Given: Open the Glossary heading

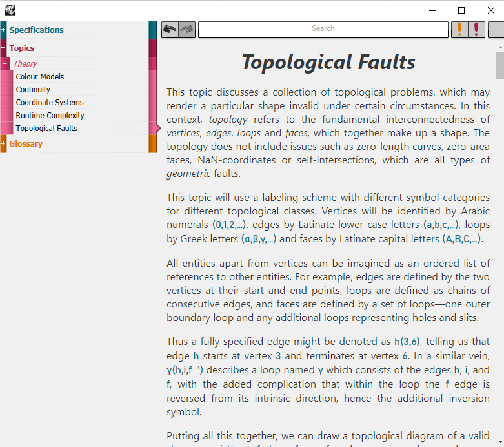Looking at the screenshot, I should (26, 143).
